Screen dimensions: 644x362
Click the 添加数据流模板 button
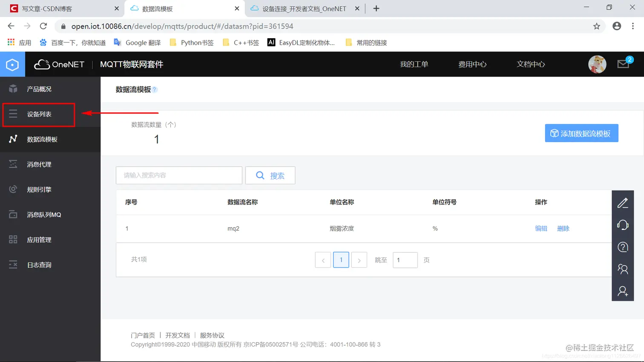[581, 133]
